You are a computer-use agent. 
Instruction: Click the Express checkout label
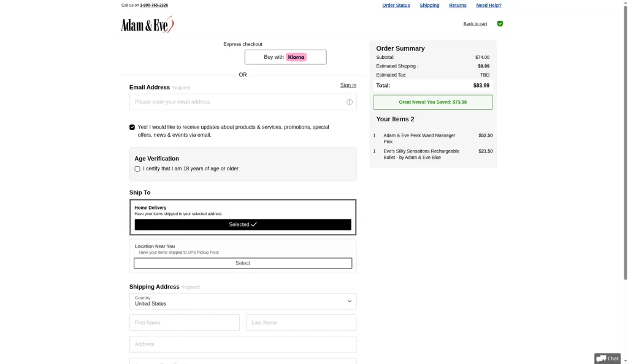tap(243, 44)
